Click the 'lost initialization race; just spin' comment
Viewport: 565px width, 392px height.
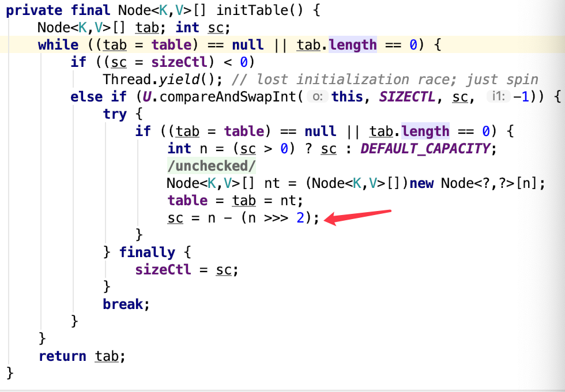click(x=385, y=80)
